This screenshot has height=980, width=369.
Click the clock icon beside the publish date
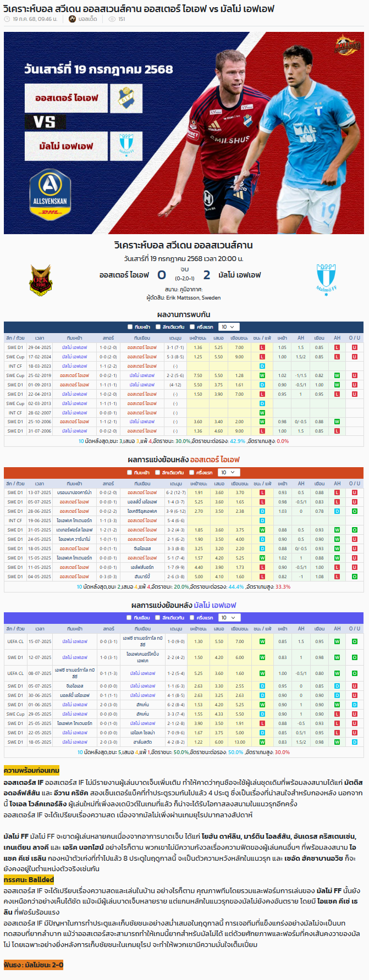pos(7,19)
